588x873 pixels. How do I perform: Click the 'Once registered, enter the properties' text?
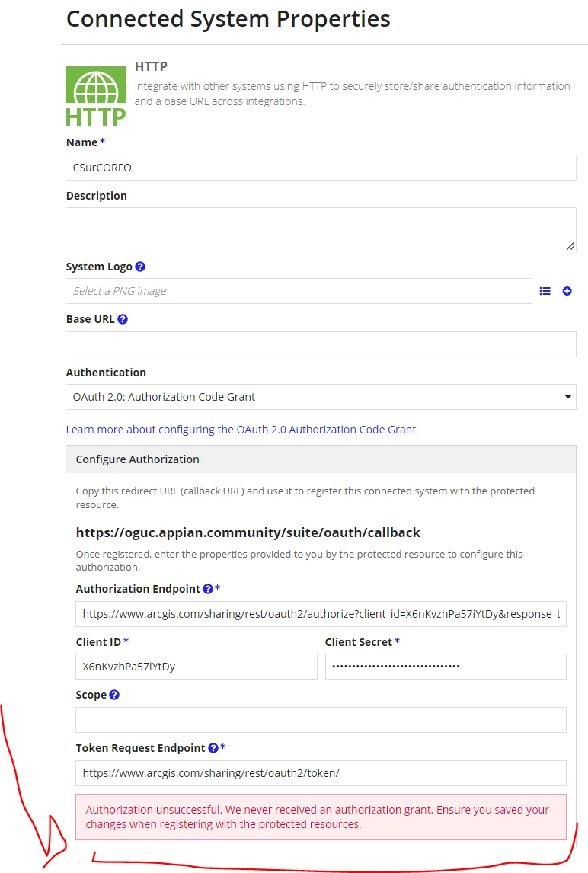coord(299,560)
